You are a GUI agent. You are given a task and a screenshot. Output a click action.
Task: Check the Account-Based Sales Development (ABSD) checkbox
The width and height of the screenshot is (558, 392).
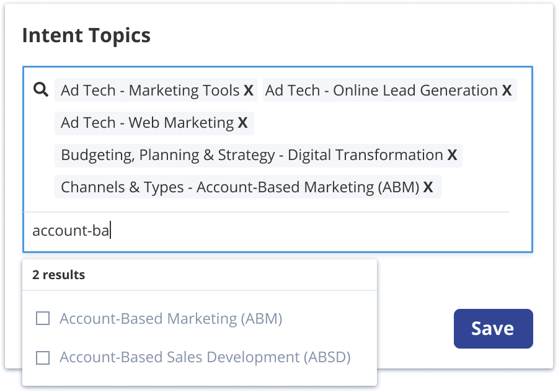tap(43, 357)
